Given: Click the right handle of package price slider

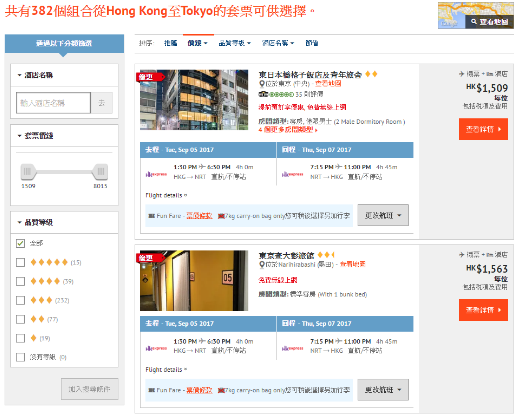Looking at the screenshot, I should pyautogui.click(x=100, y=171).
